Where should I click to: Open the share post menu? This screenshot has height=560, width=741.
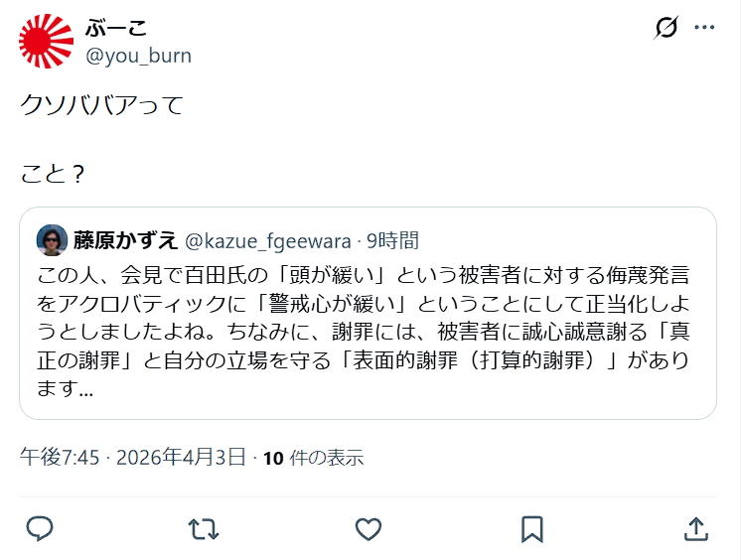tap(696, 528)
